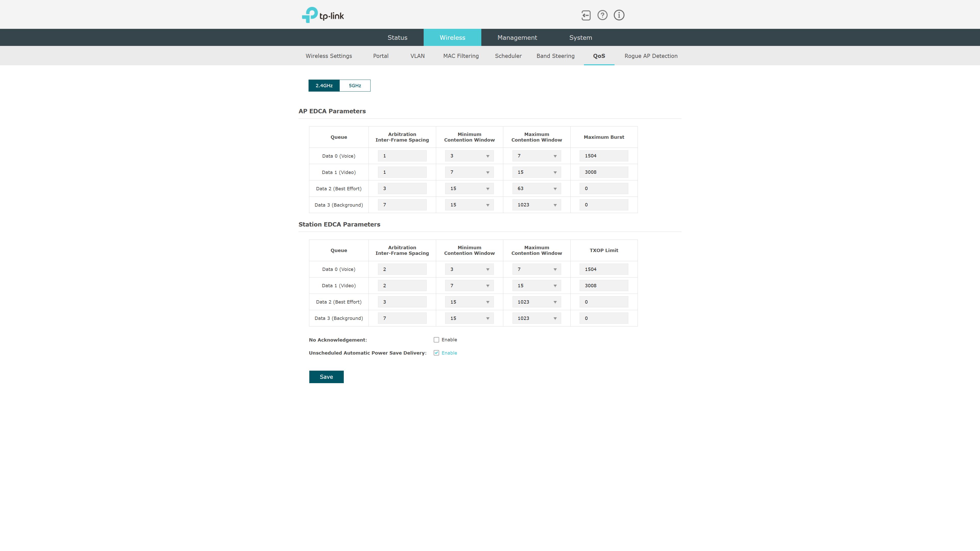Click Station Video TXOP Limit field
Image resolution: width=980 pixels, height=551 pixels.
click(x=603, y=286)
